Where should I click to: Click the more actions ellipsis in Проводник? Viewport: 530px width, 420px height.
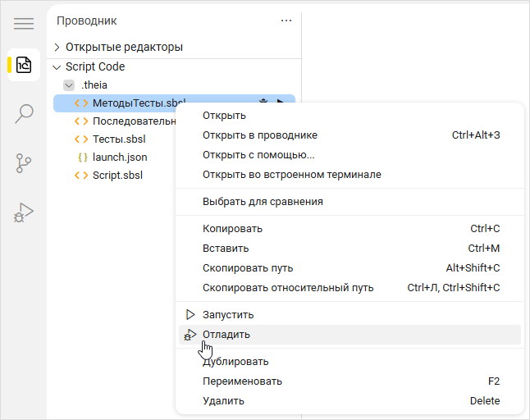[286, 21]
